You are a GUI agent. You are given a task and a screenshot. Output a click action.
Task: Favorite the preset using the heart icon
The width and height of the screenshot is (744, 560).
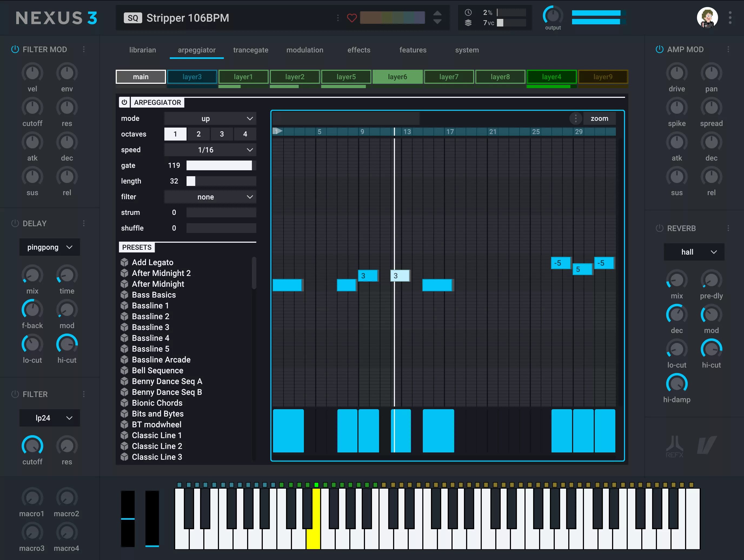click(x=352, y=18)
